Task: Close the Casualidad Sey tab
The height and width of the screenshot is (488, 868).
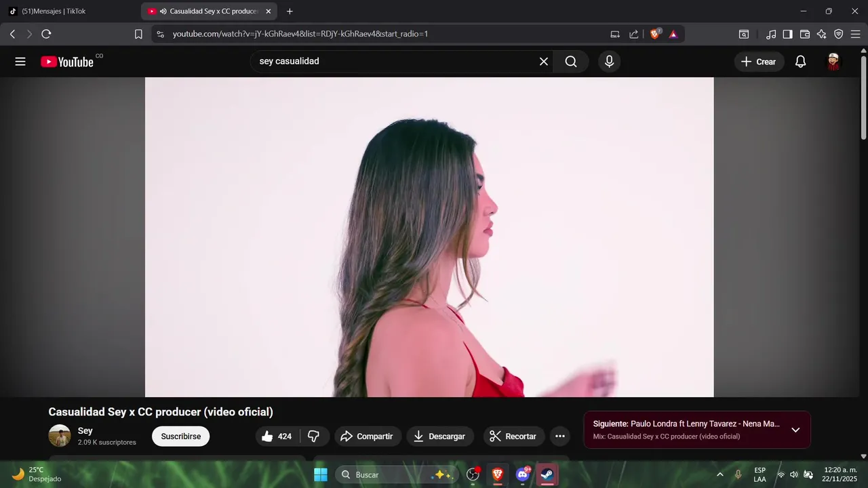Action: [x=268, y=12]
